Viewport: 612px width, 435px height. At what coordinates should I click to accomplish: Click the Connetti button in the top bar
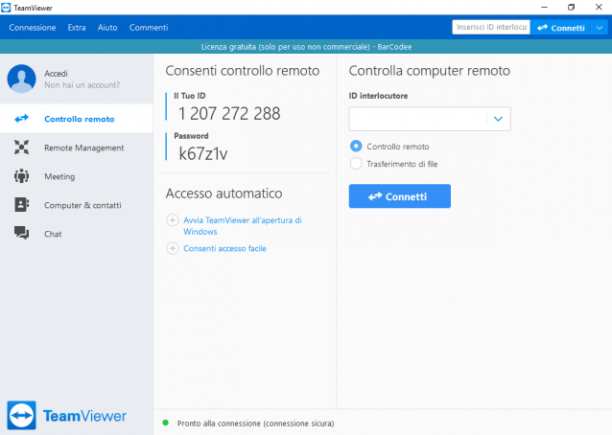point(561,27)
